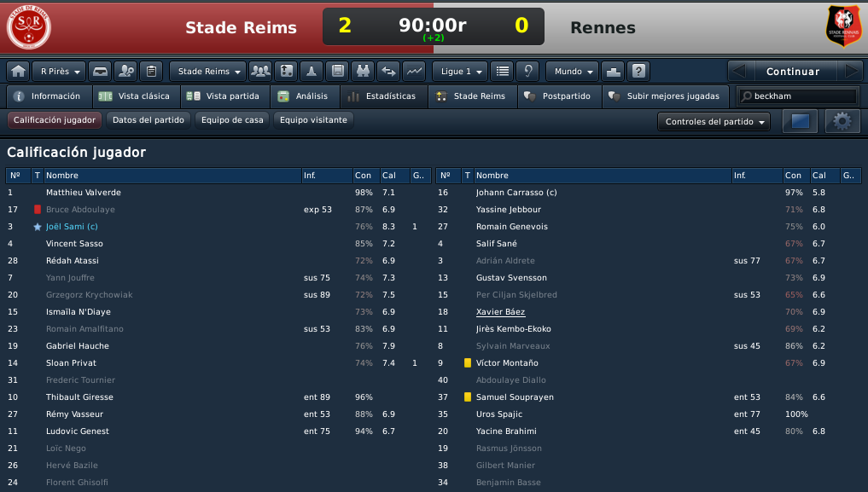
Task: Click the help question mark icon
Action: point(638,72)
